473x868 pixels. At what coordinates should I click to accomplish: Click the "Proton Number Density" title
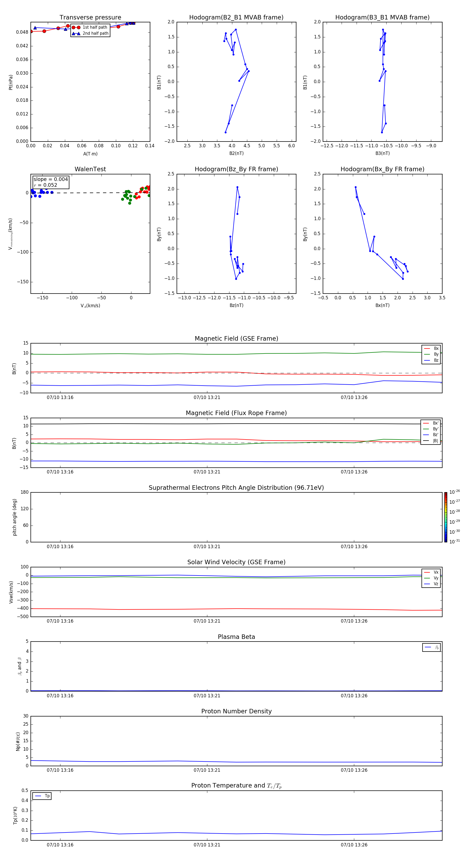(x=236, y=711)
